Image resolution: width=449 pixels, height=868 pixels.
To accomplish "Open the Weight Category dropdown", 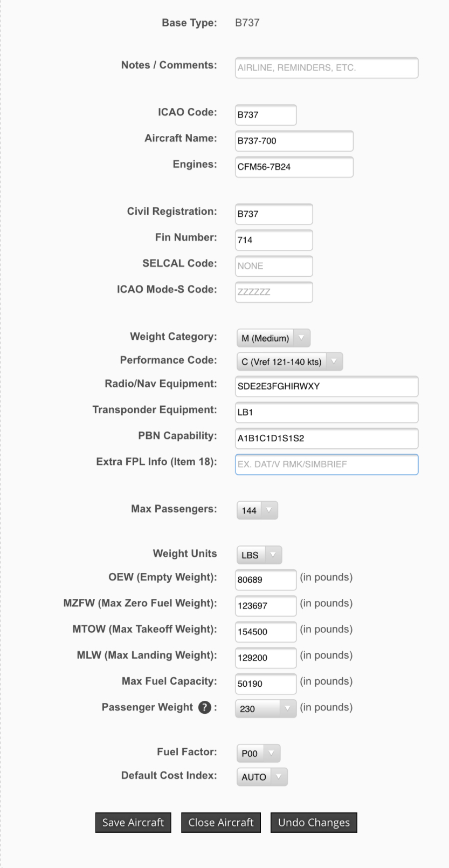I will point(273,338).
